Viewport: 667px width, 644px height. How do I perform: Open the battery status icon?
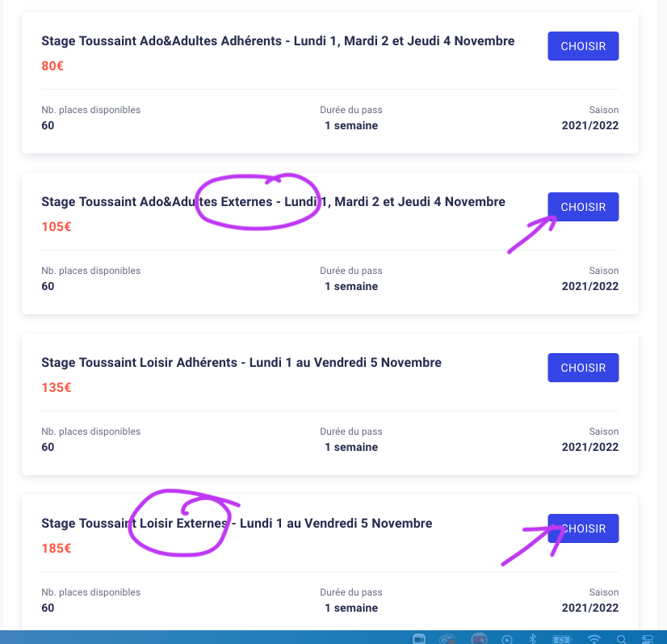tap(562, 639)
